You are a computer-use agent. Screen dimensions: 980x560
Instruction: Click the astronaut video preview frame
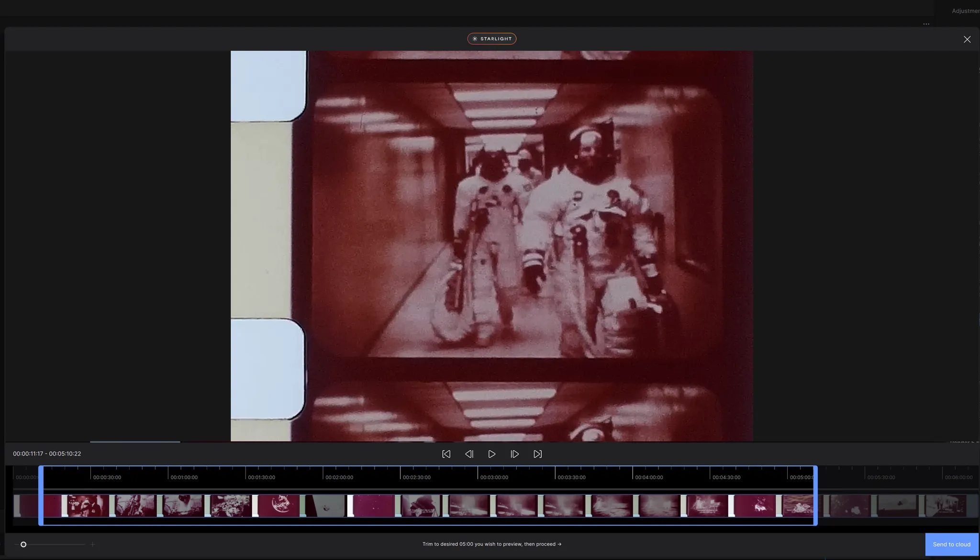pyautogui.click(x=491, y=246)
